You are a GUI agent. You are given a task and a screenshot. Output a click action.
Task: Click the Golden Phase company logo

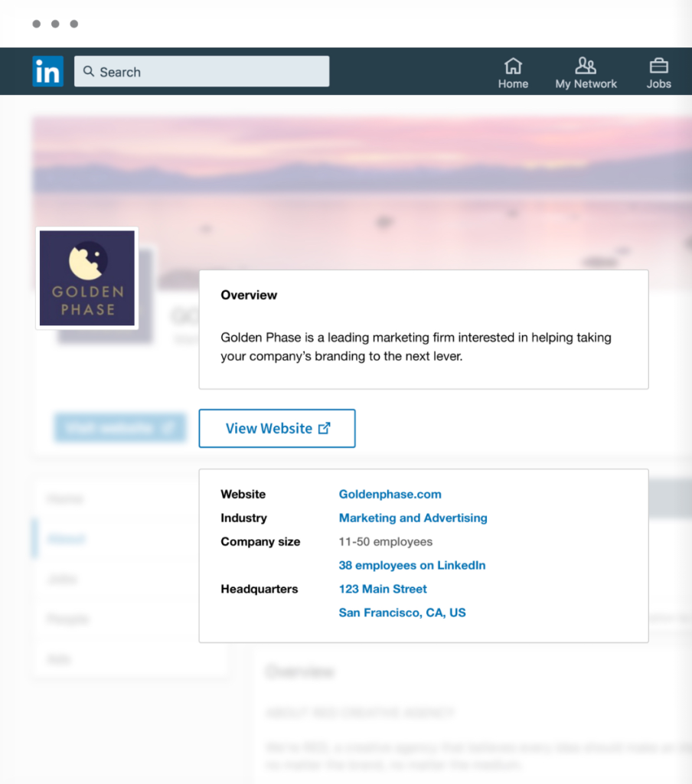[86, 279]
